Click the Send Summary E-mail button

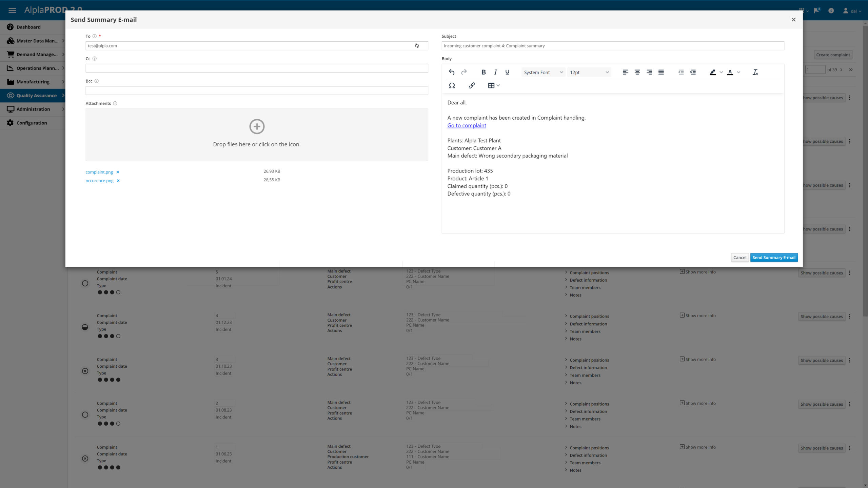point(774,258)
